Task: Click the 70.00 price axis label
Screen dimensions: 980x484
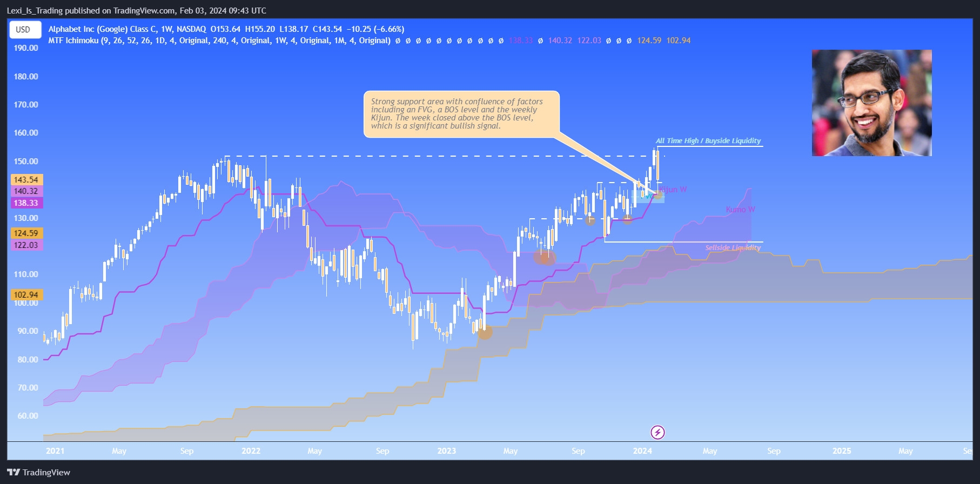Action: point(28,387)
